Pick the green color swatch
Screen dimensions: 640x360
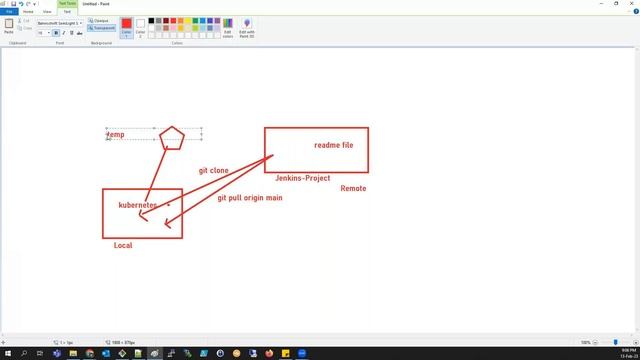point(196,20)
